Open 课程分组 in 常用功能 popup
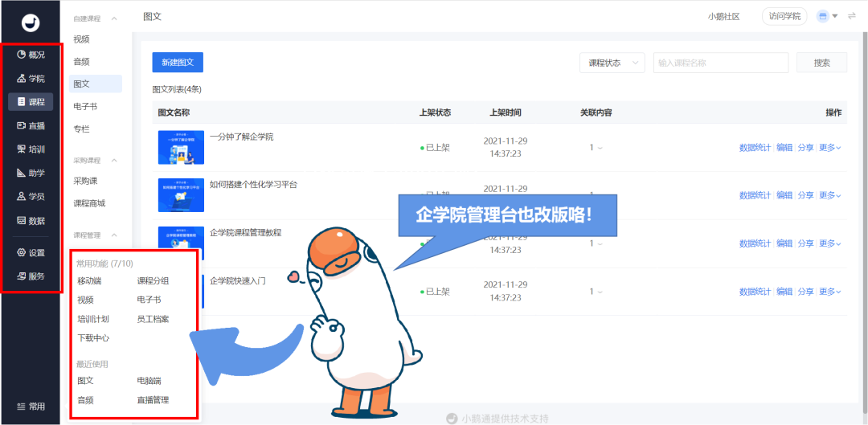Viewport: 868px width, 425px height. pyautogui.click(x=153, y=281)
